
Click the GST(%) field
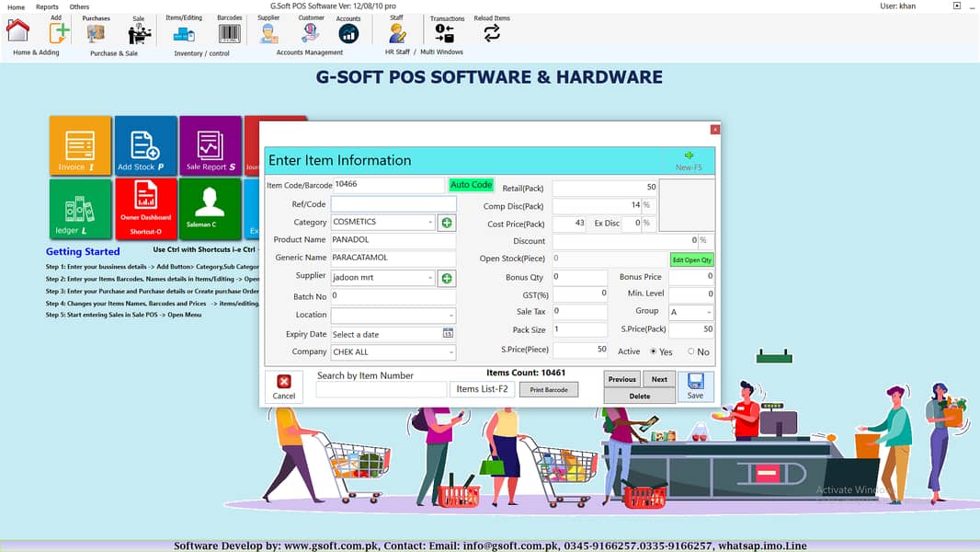coord(579,293)
